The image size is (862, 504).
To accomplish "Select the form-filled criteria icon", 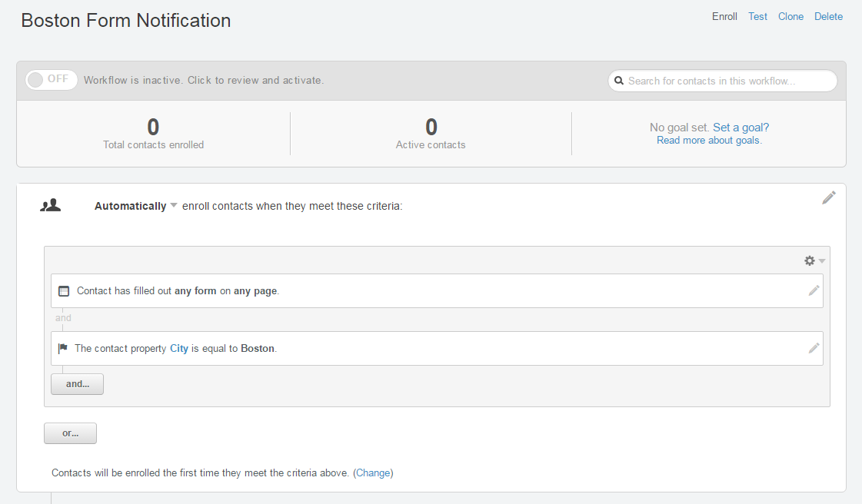I will (63, 290).
